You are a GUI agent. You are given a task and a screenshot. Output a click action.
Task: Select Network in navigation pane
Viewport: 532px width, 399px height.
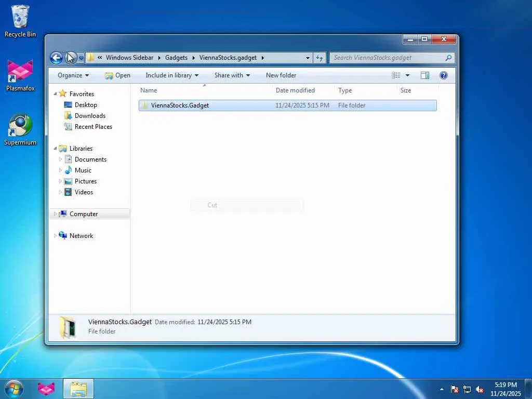(81, 235)
